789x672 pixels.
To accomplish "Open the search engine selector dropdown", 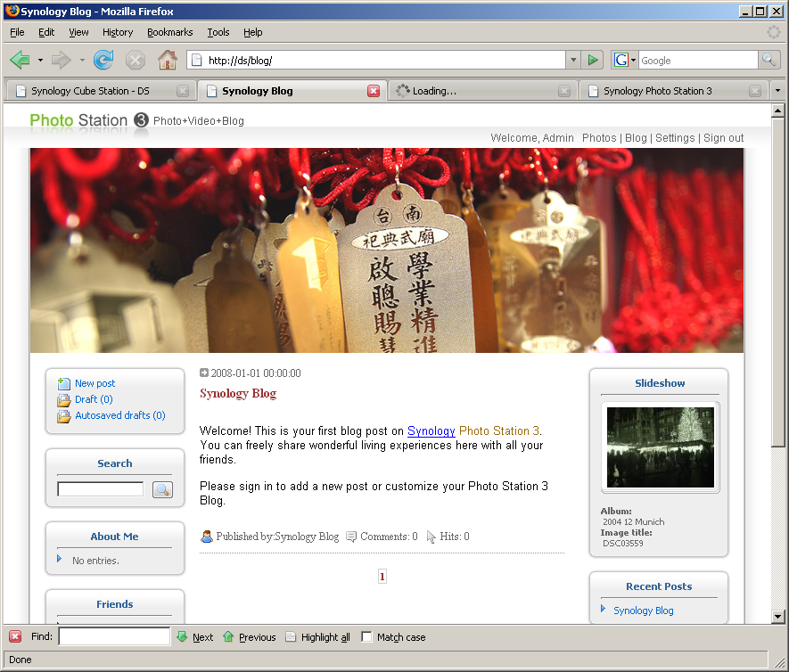I will [633, 61].
